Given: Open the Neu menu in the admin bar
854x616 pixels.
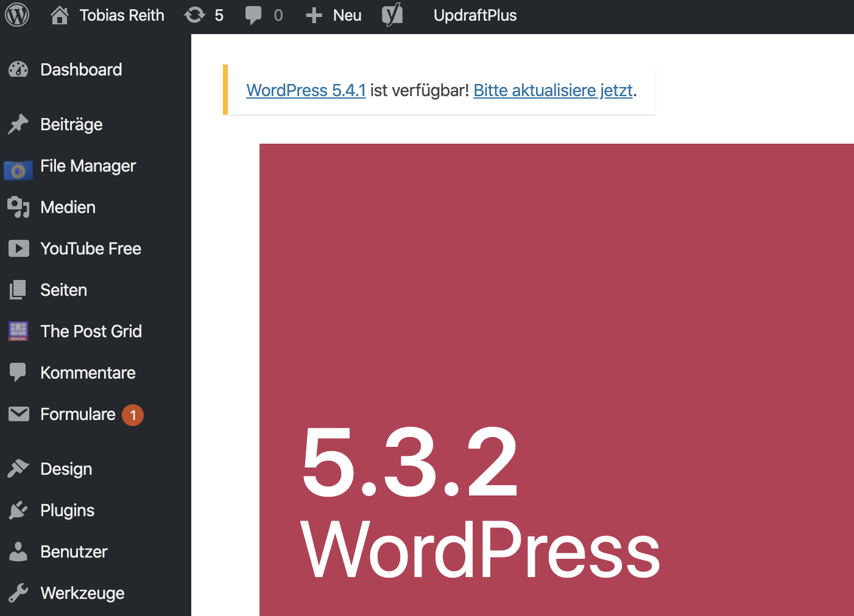Looking at the screenshot, I should click(347, 15).
